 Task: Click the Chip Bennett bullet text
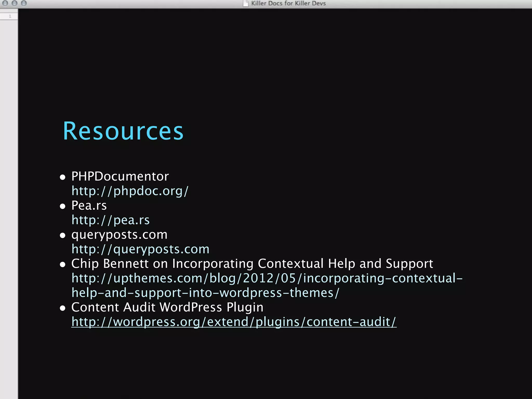(252, 264)
